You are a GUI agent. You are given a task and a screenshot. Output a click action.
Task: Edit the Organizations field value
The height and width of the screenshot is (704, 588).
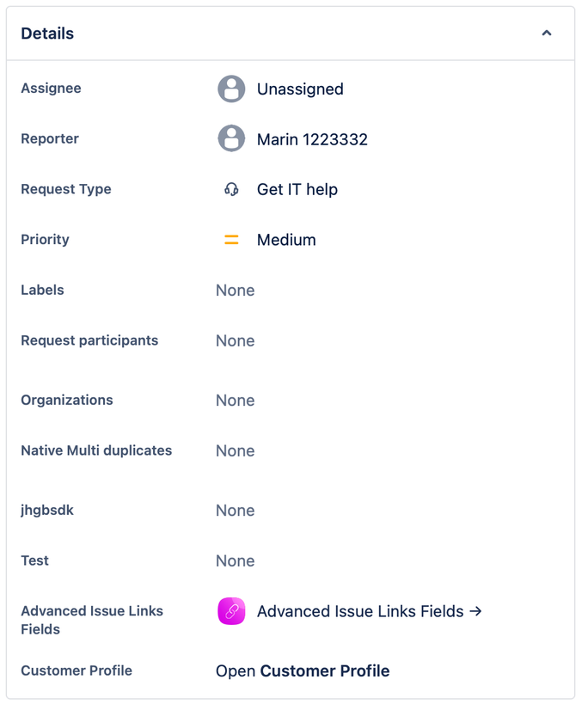coord(235,401)
